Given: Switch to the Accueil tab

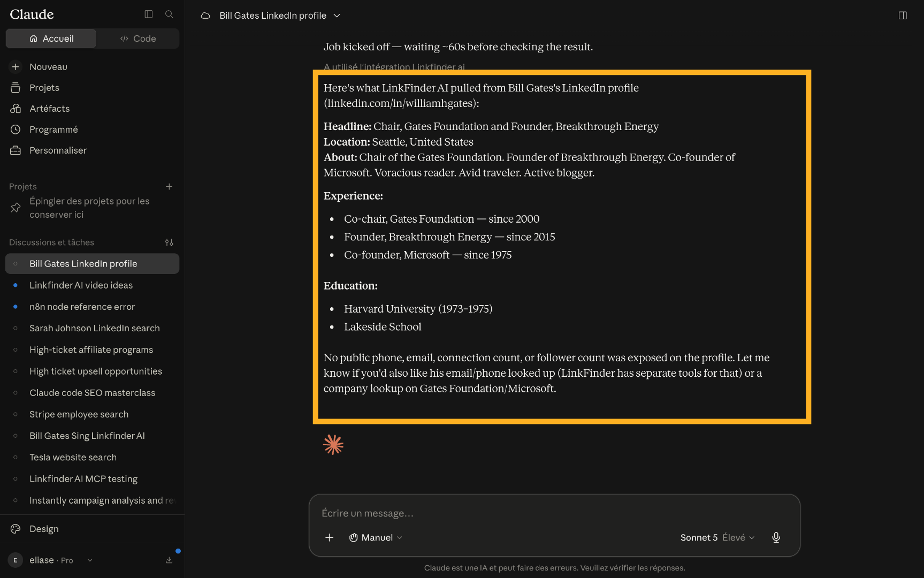Looking at the screenshot, I should pyautogui.click(x=51, y=39).
